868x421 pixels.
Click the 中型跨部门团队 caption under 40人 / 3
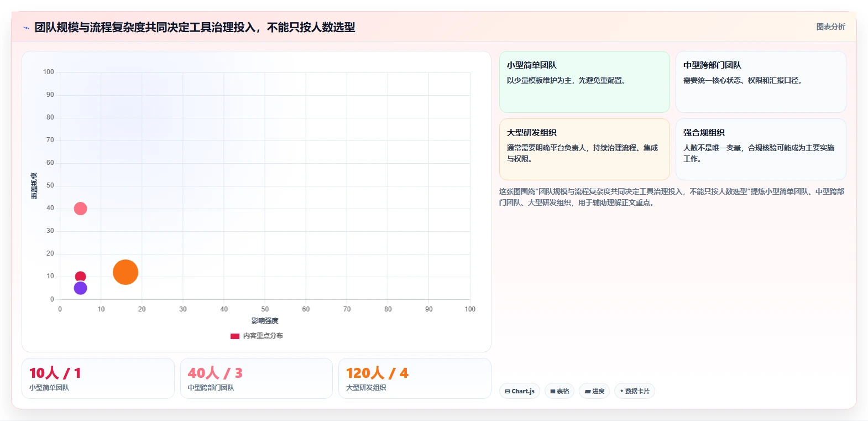pos(211,388)
